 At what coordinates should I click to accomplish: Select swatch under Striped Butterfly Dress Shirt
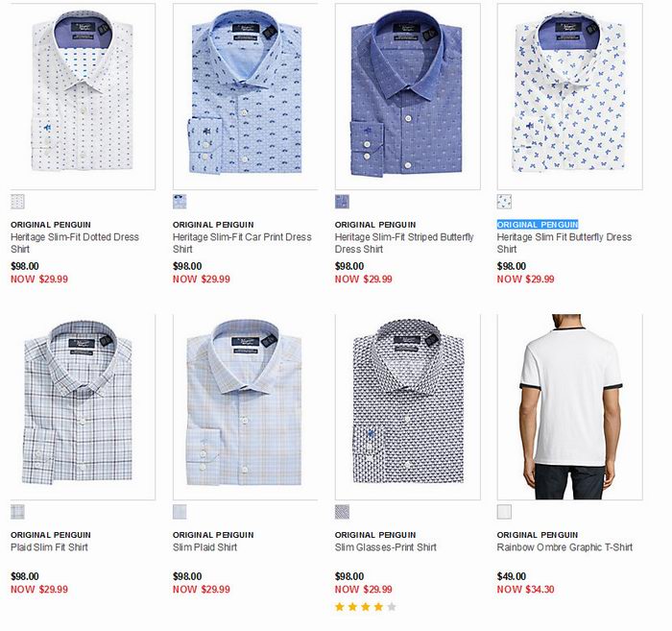342,202
